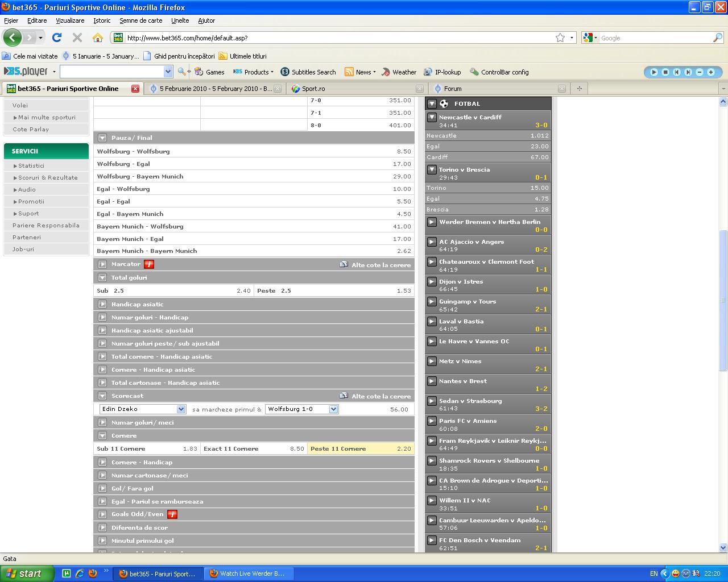
Task: Select Brescia odds 1.28
Action: [x=488, y=210]
